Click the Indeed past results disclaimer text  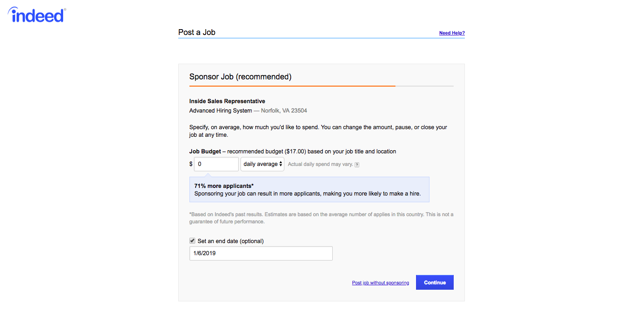click(321, 218)
